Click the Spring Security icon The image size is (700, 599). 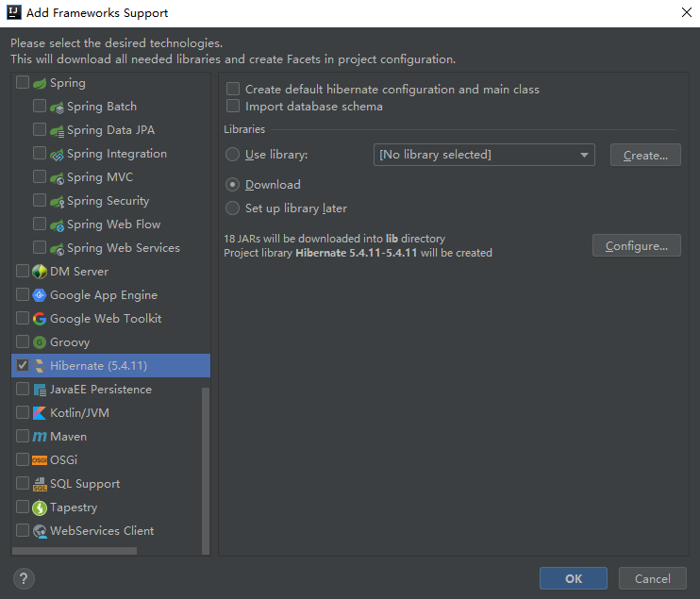[58, 202]
